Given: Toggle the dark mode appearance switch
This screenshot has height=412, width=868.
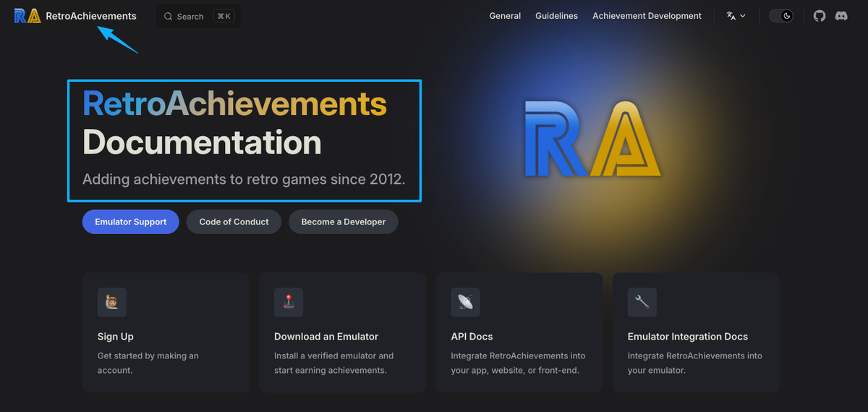Looking at the screenshot, I should point(781,16).
